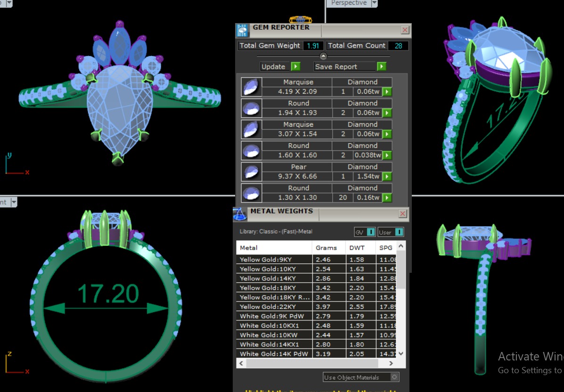
Task: Click the Perspective viewport title
Action: pos(349,3)
